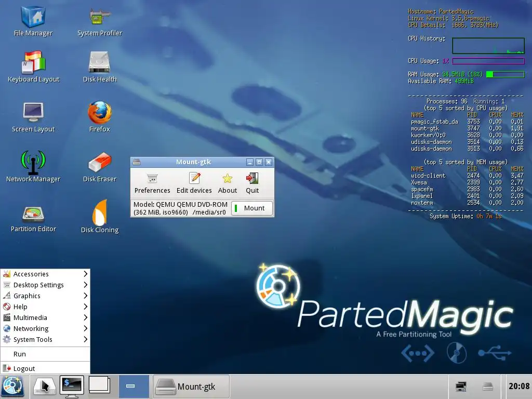Click the Mount-gtk title bar drive icon
The height and width of the screenshot is (399, 532).
coord(137,162)
